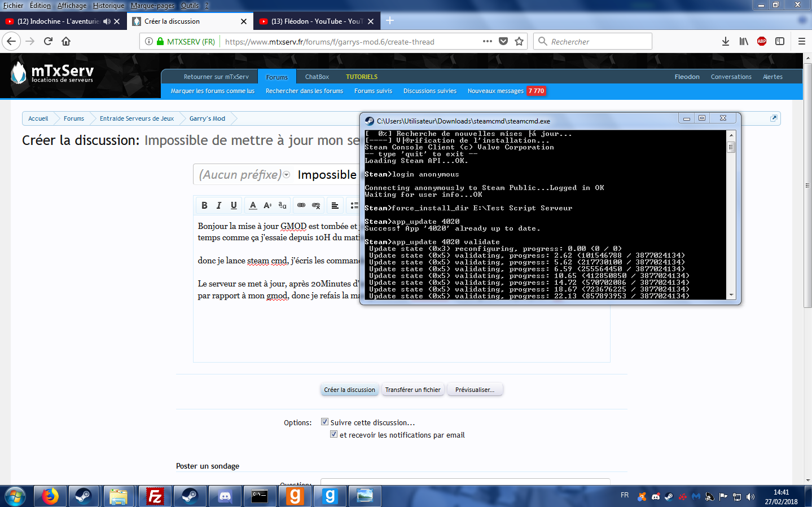Open the Affichage menu
812x507 pixels.
[72, 5]
